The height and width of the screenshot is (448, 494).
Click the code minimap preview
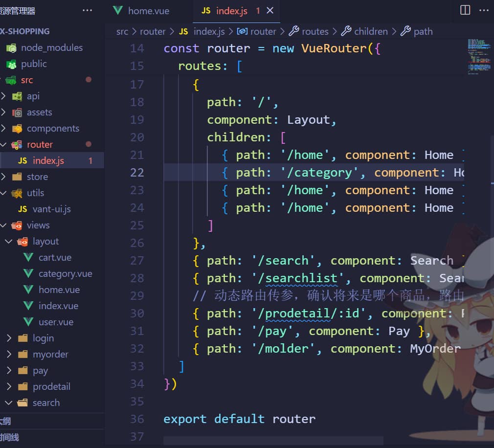click(x=477, y=56)
